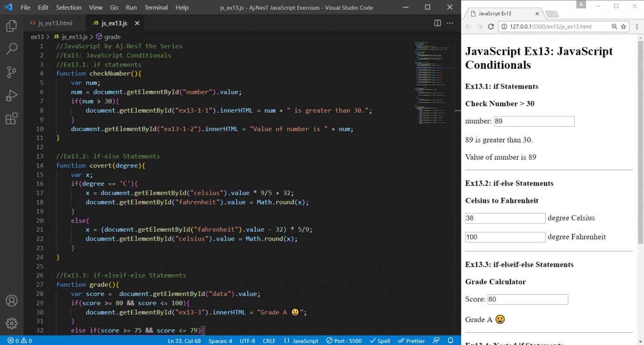Open the Search view in the activity bar
This screenshot has height=345, width=644.
coord(11,49)
